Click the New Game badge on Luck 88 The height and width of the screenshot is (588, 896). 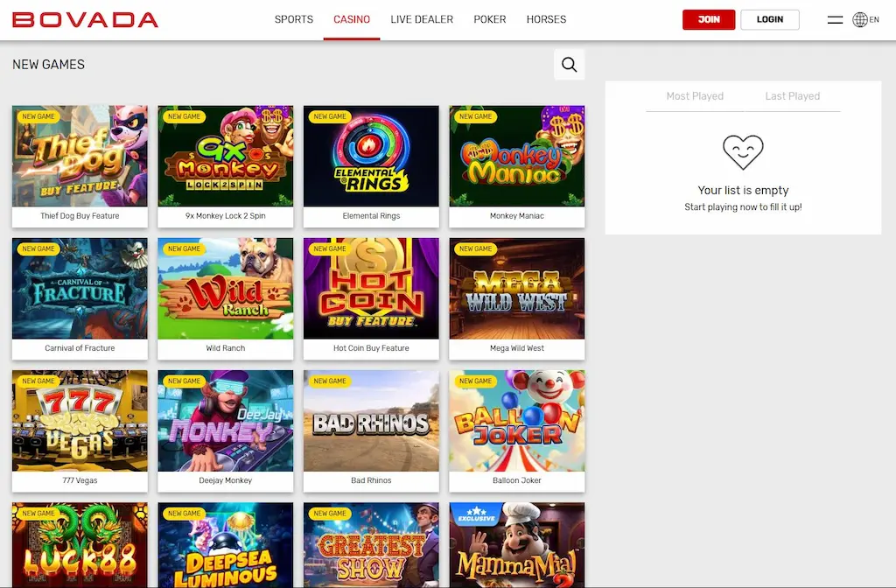click(x=38, y=514)
